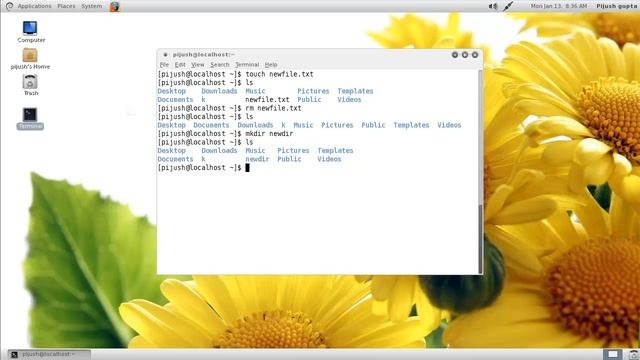Click the date and time clock
Image resolution: width=640 pixels, height=360 pixels.
[559, 6]
